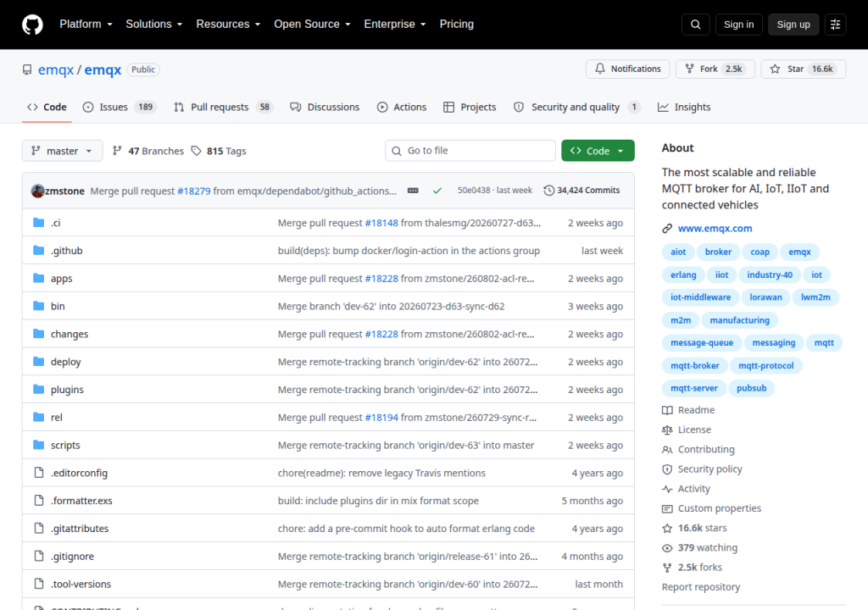
Task: Click the link chain icon beside www.emqx.com
Action: (x=667, y=228)
